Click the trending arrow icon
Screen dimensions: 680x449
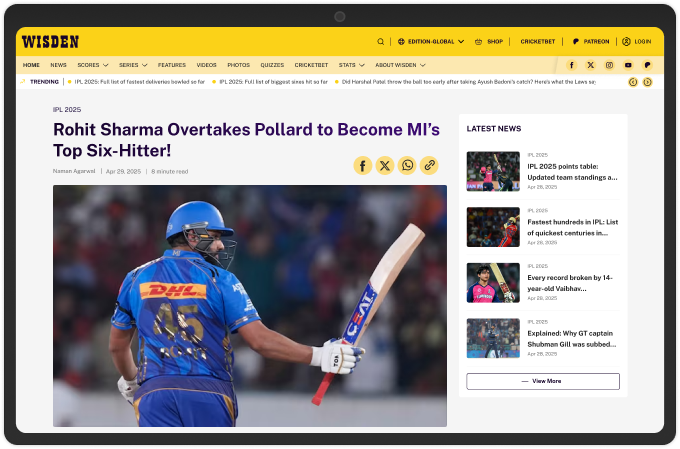pos(23,82)
